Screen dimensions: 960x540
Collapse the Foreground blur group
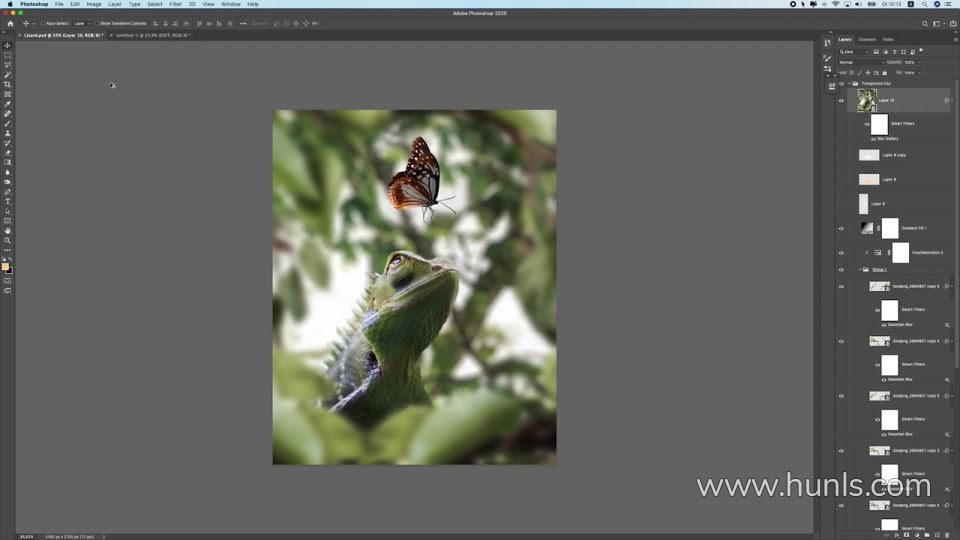[848, 84]
